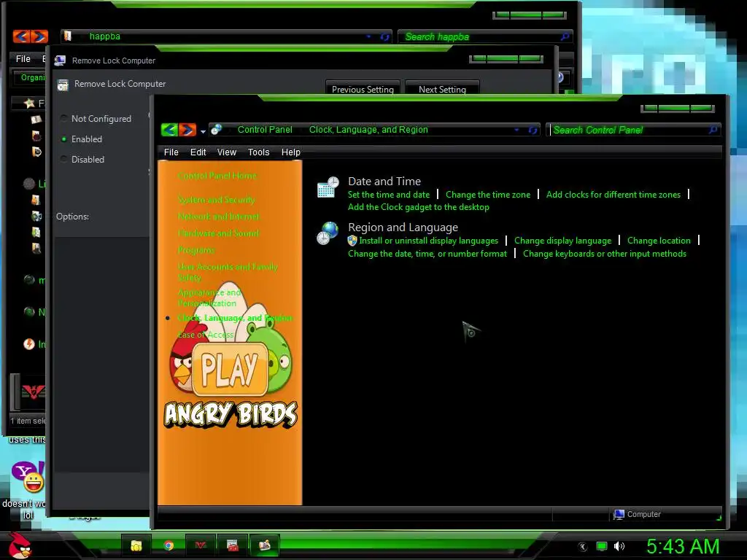Click the Forward arrow in happba window
The image size is (747, 560).
(x=39, y=36)
